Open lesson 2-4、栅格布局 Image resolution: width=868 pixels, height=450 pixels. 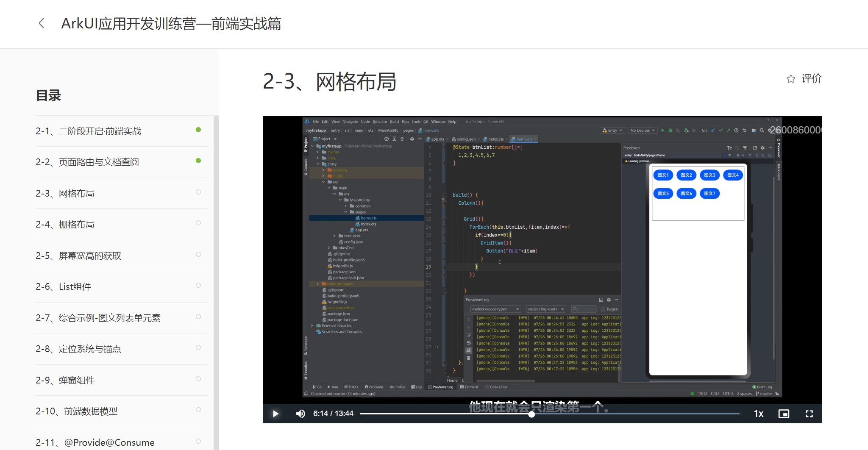pos(122,224)
